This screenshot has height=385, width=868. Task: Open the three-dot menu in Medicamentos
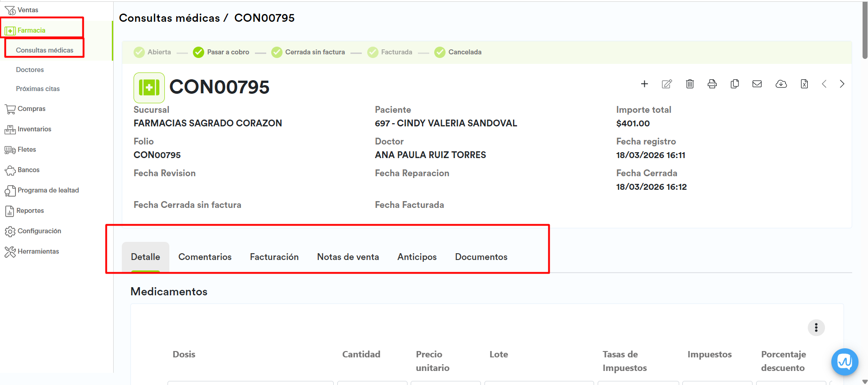816,327
